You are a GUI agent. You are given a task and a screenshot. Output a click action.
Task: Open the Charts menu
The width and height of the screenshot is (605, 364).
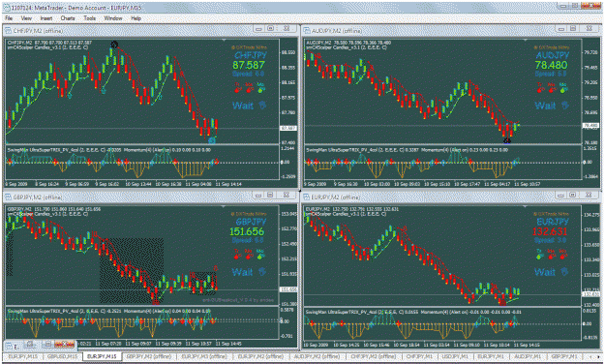(x=68, y=18)
